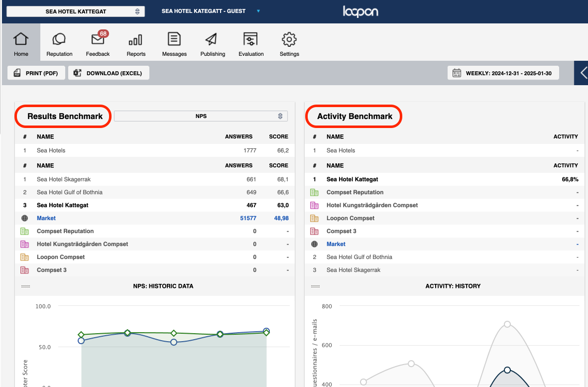Select Sea Hotels row in Results Benchmark
The width and height of the screenshot is (588, 387).
pyautogui.click(x=155, y=150)
